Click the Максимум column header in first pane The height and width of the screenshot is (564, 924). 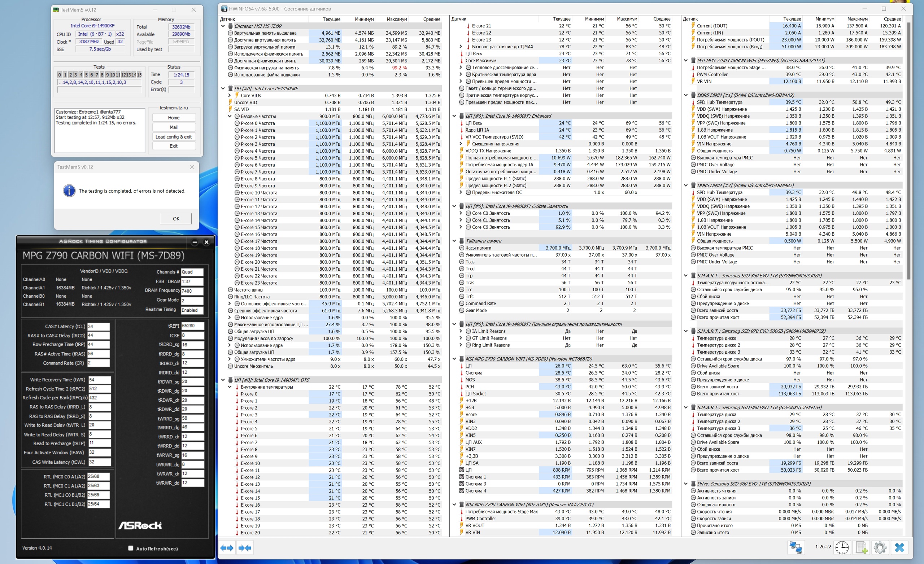tap(396, 19)
